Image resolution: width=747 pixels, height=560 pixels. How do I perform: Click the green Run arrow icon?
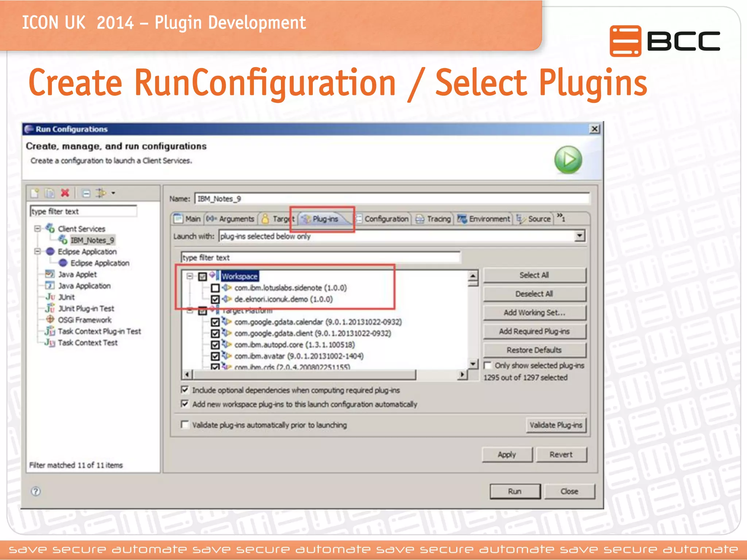[568, 160]
